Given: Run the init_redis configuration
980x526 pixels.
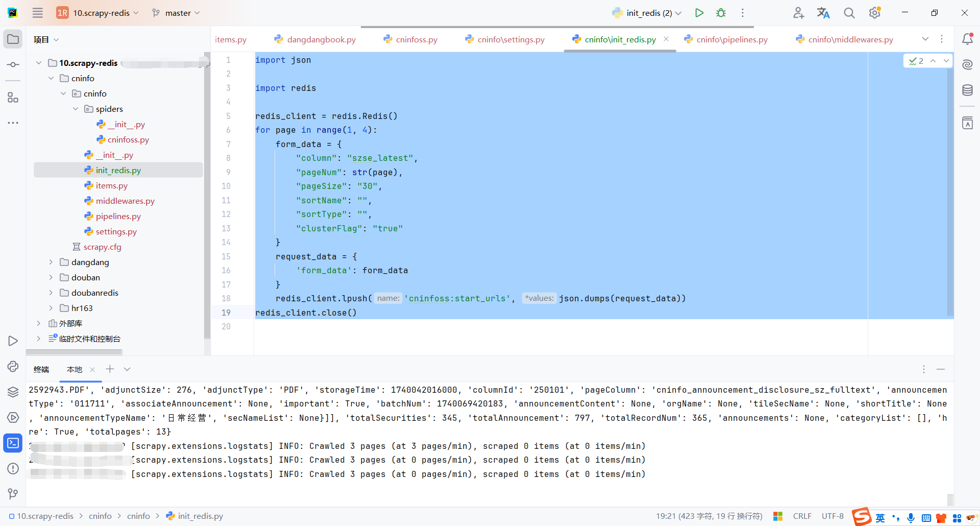Looking at the screenshot, I should [x=699, y=13].
